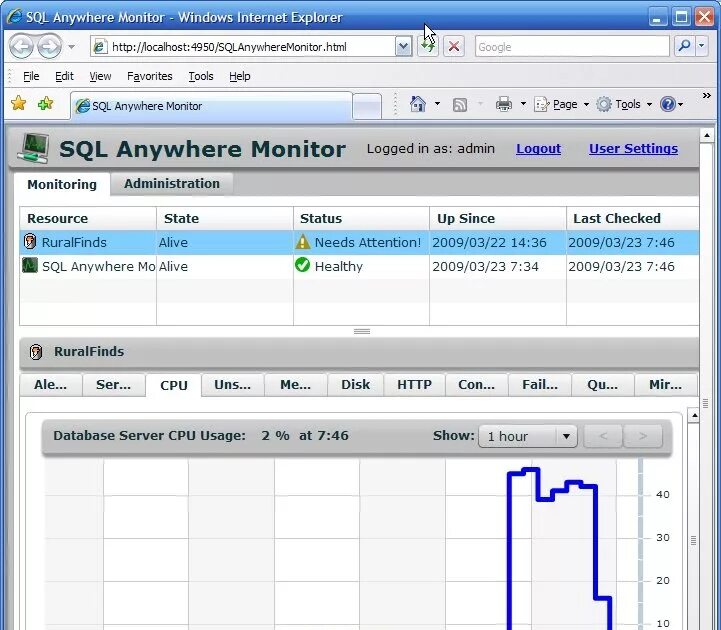
Task: Switch to the Monitoring tab
Action: 62,184
